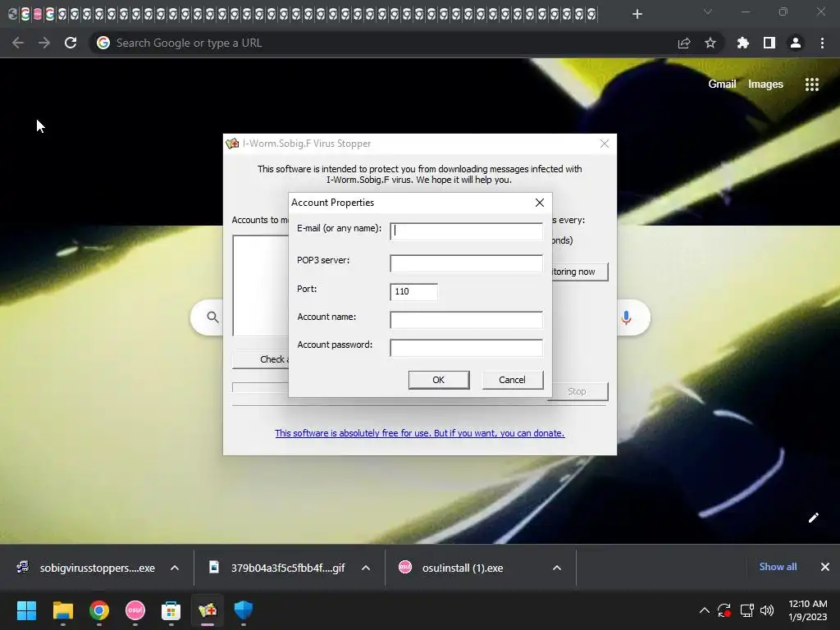
Task: Bookmark this tab with the star icon
Action: pyautogui.click(x=710, y=43)
